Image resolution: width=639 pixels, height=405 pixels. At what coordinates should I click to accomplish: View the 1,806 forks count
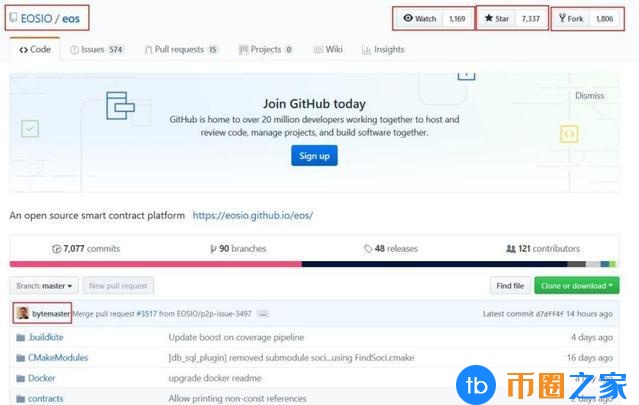click(604, 19)
